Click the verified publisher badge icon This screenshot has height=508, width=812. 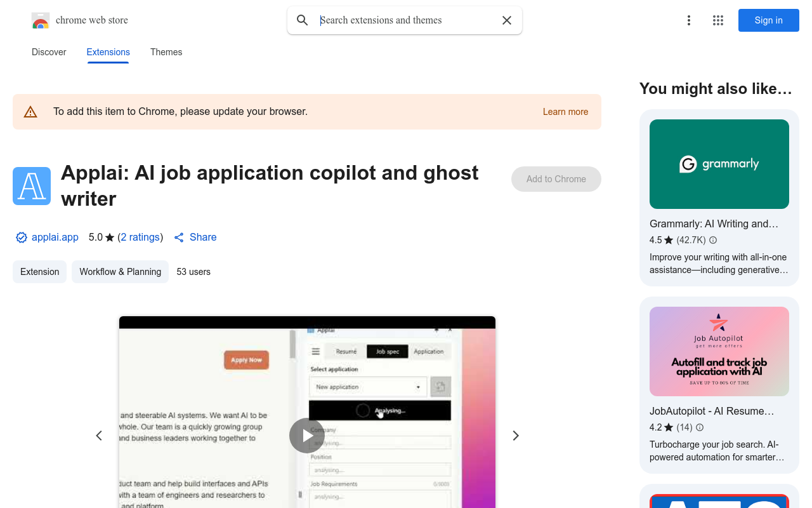(22, 237)
